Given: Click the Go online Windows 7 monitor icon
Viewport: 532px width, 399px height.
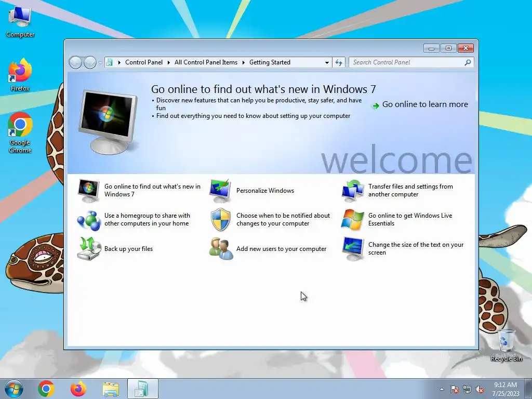Looking at the screenshot, I should [x=88, y=191].
